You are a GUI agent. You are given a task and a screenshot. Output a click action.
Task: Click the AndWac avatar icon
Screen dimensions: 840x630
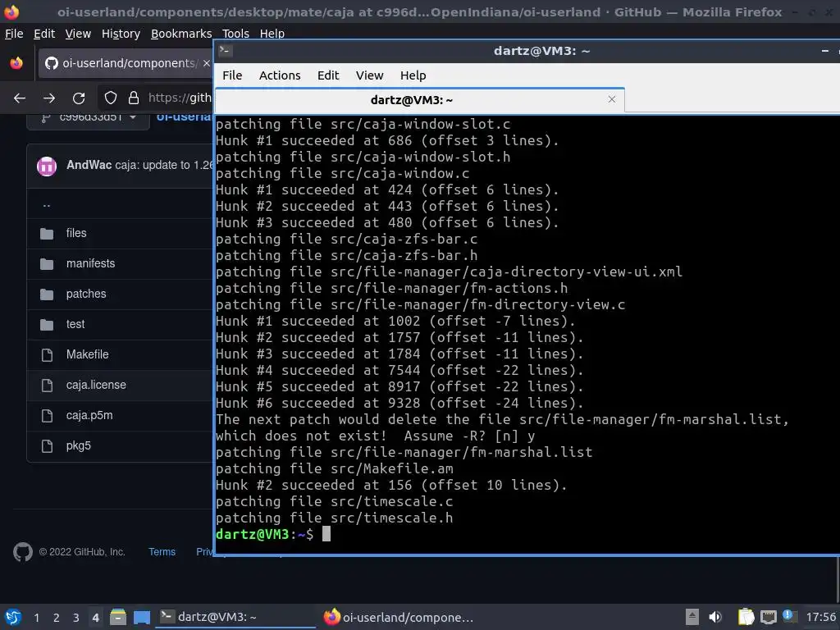pyautogui.click(x=47, y=166)
